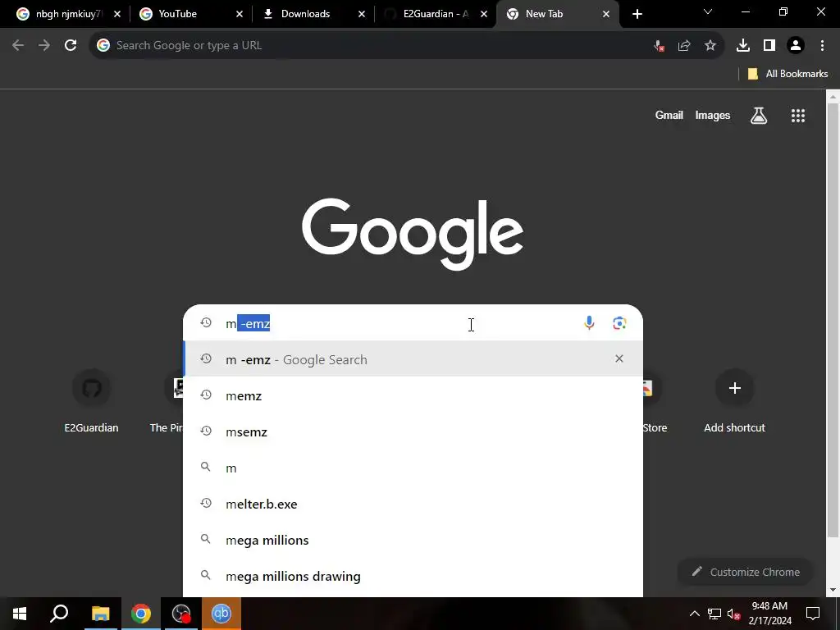Open the network status tray icon
The width and height of the screenshot is (840, 630).
(x=714, y=614)
